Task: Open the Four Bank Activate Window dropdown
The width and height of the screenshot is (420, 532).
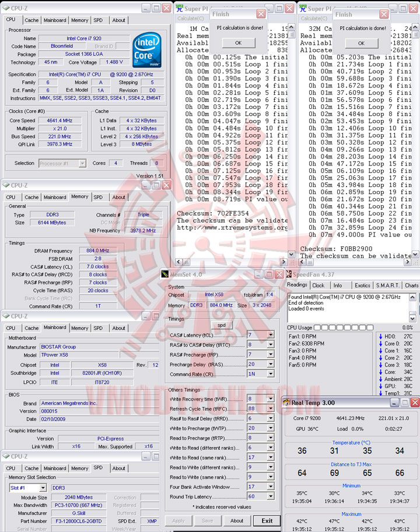Action: 271,487
